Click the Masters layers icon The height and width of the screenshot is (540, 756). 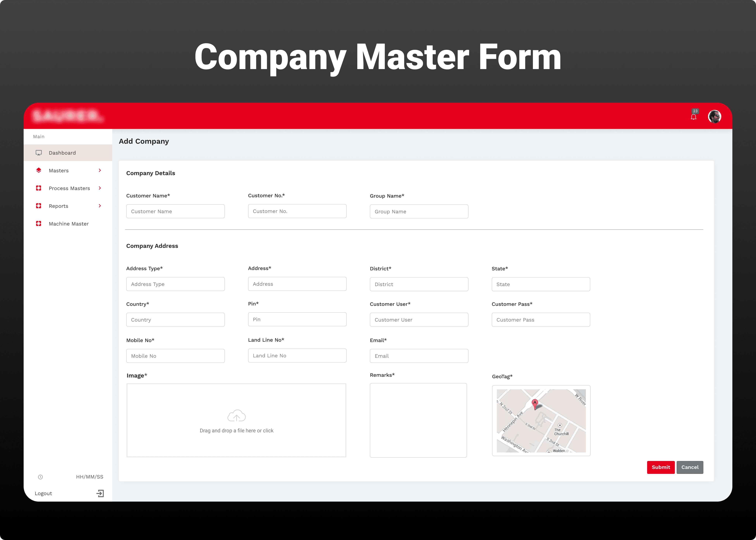coord(39,171)
